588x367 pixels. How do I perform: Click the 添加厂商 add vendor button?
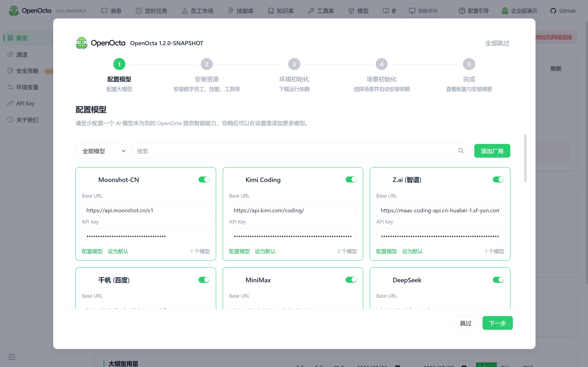point(492,151)
